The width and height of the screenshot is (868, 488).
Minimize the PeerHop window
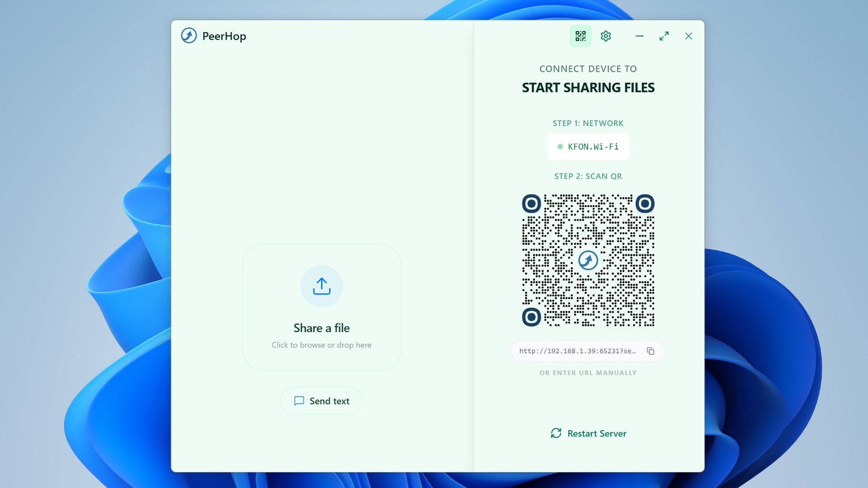(x=639, y=36)
